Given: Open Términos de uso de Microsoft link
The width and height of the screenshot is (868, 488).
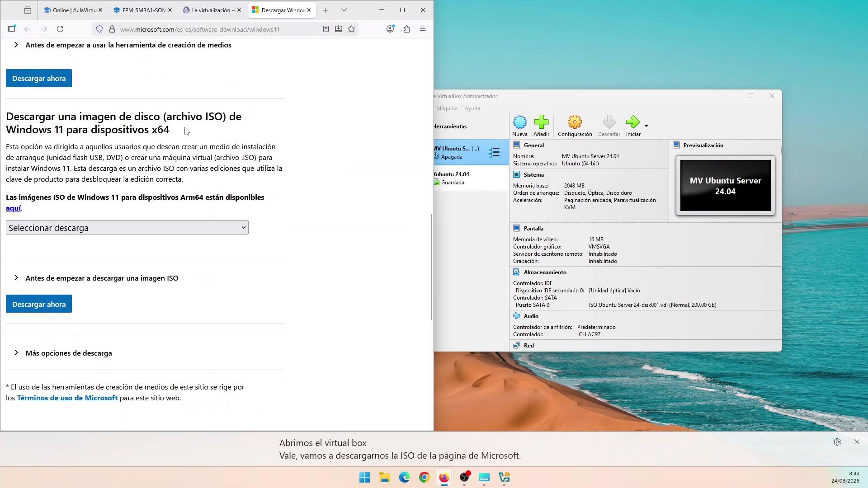Looking at the screenshot, I should [67, 398].
